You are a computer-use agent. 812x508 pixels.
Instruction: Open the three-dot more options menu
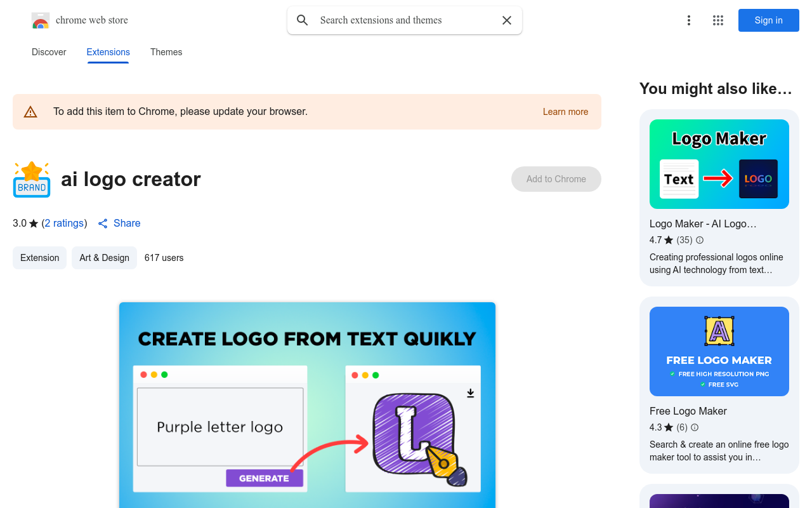point(689,20)
